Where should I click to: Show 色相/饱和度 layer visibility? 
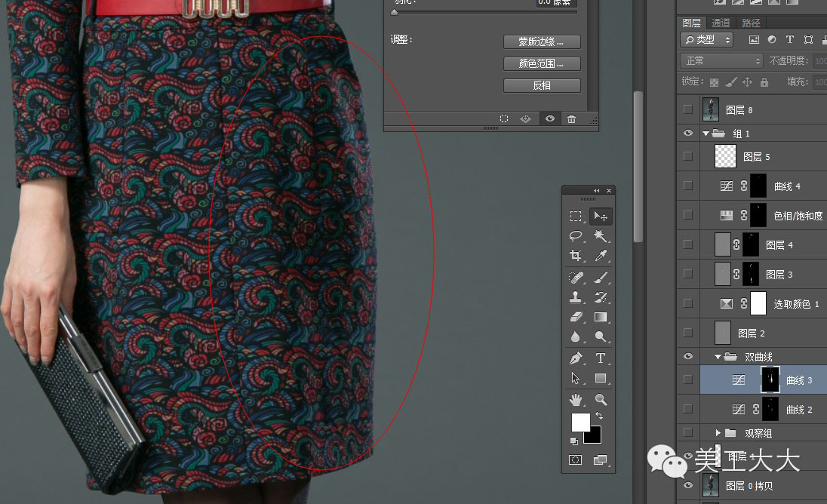click(x=687, y=215)
